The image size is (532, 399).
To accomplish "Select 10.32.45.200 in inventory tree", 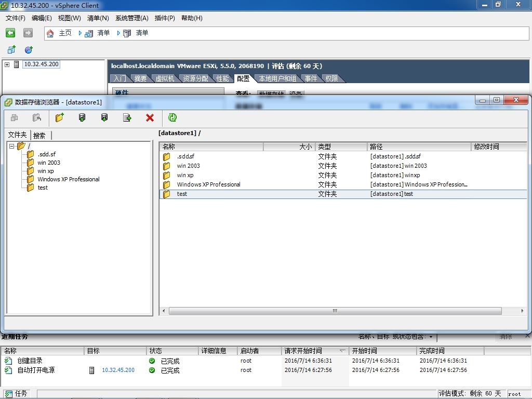I will point(42,64).
